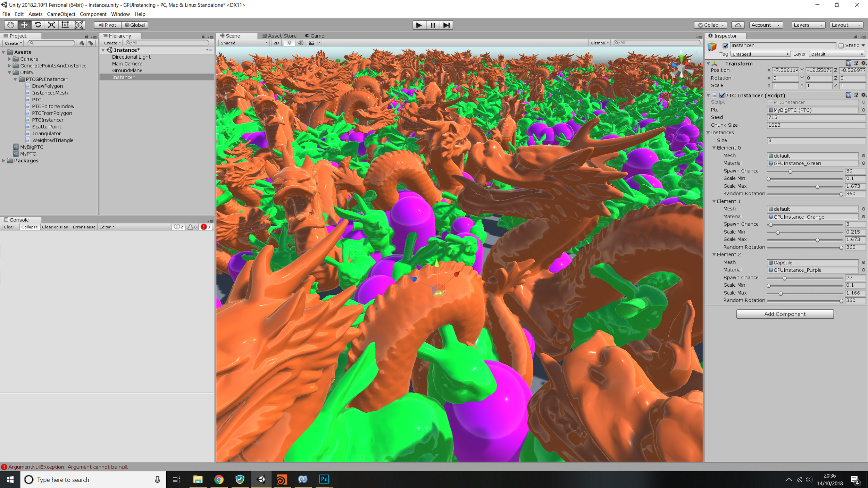Expand the Packages folder
The height and width of the screenshot is (488, 868).
(3, 161)
